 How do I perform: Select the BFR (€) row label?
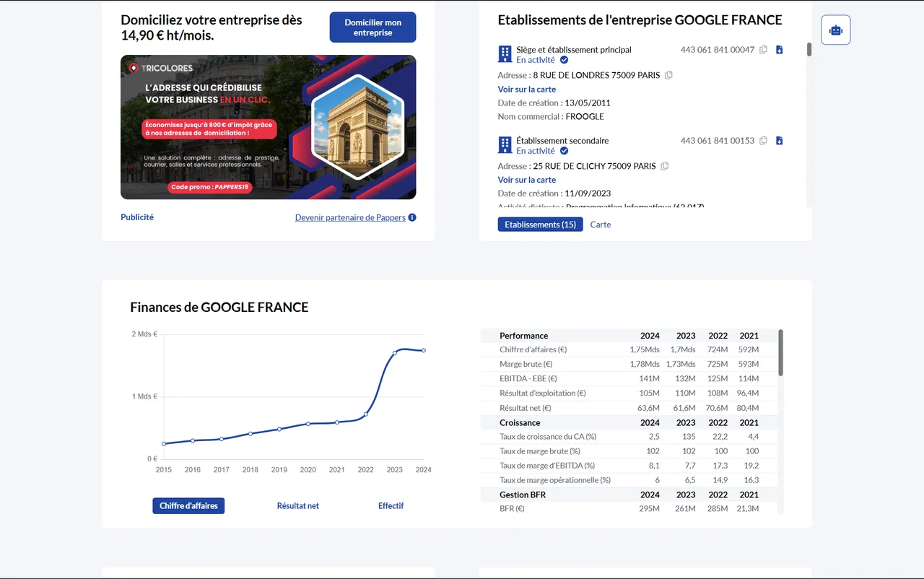(x=512, y=509)
